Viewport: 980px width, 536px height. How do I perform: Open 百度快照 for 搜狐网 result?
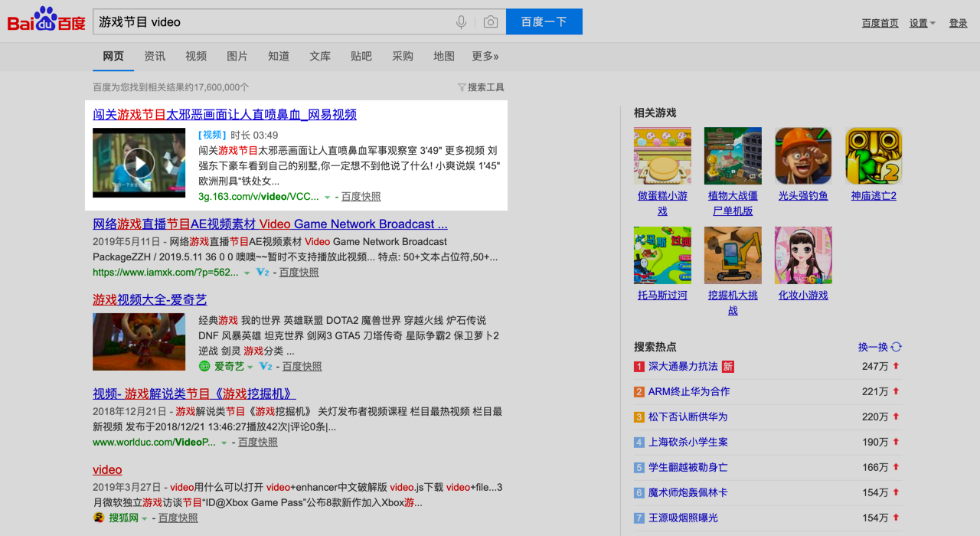(178, 518)
